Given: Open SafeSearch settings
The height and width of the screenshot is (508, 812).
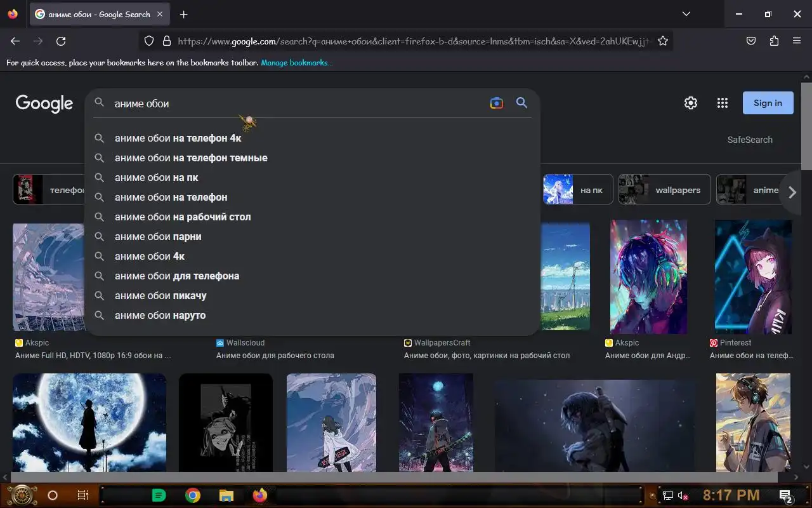Looking at the screenshot, I should 750,140.
